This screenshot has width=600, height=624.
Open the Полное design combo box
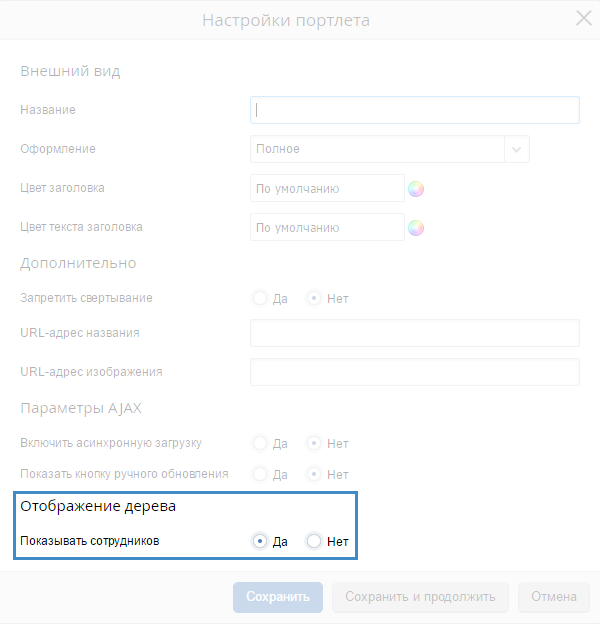(378, 149)
